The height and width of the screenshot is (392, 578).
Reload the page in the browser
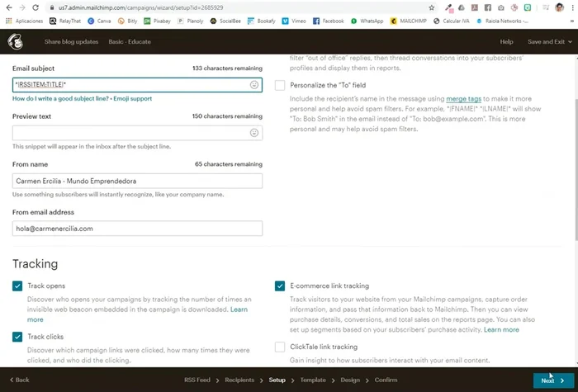click(x=37, y=7)
